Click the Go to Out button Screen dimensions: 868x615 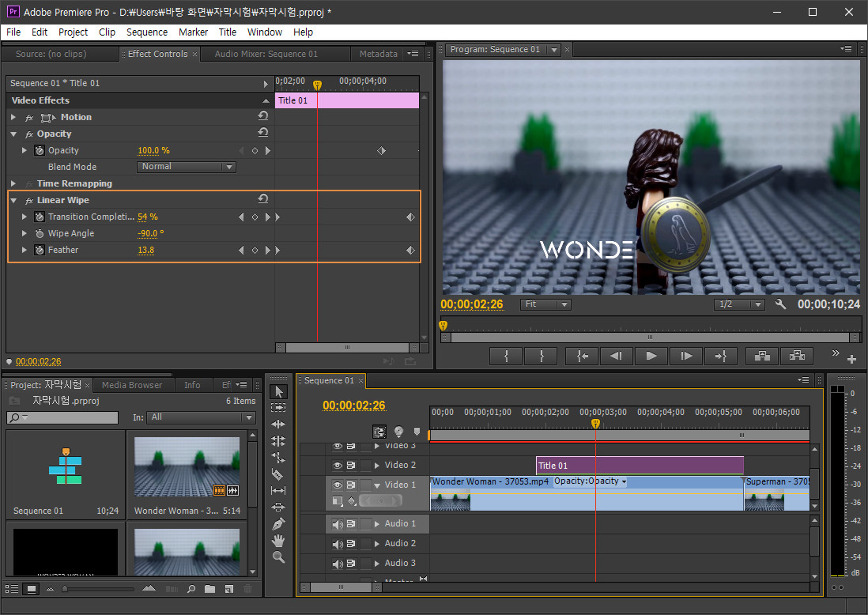721,356
